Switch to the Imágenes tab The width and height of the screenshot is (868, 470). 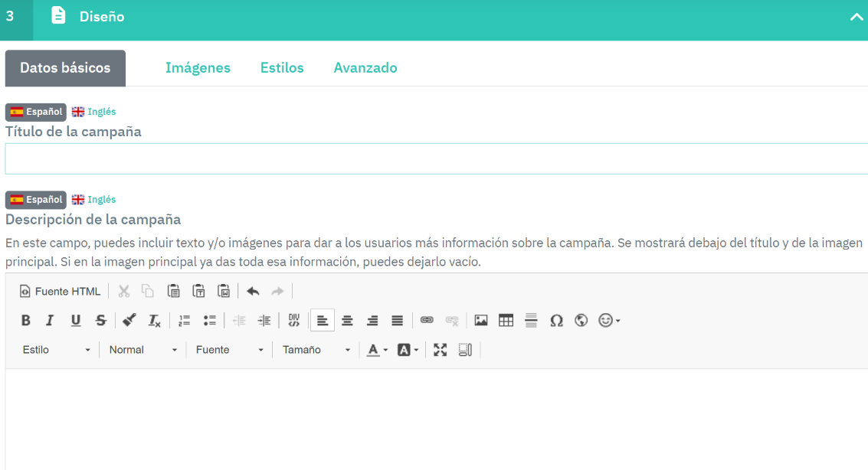pyautogui.click(x=198, y=67)
